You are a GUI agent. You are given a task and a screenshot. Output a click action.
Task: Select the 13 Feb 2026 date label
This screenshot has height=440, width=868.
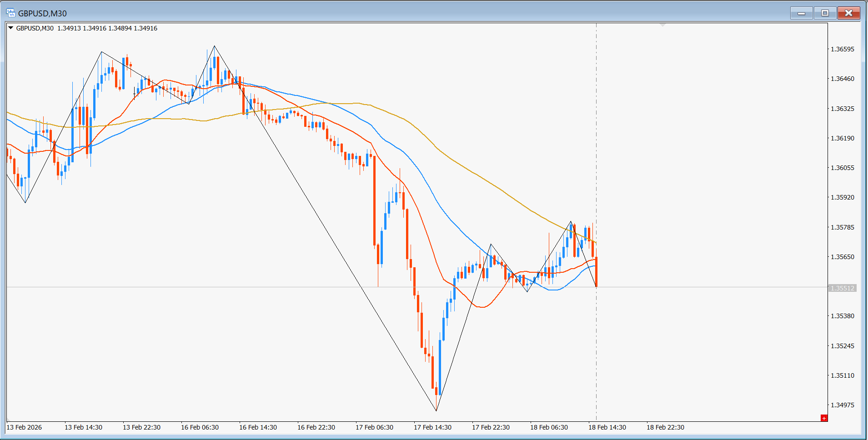pos(24,427)
